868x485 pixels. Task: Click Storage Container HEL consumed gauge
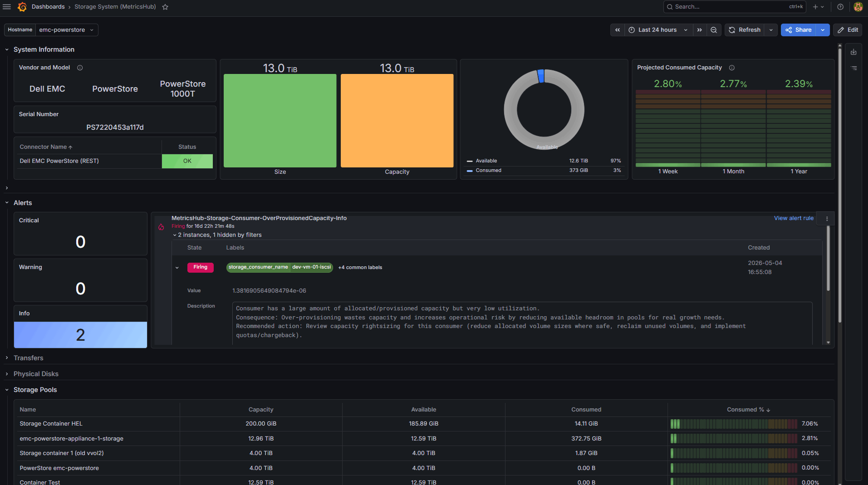pyautogui.click(x=734, y=424)
